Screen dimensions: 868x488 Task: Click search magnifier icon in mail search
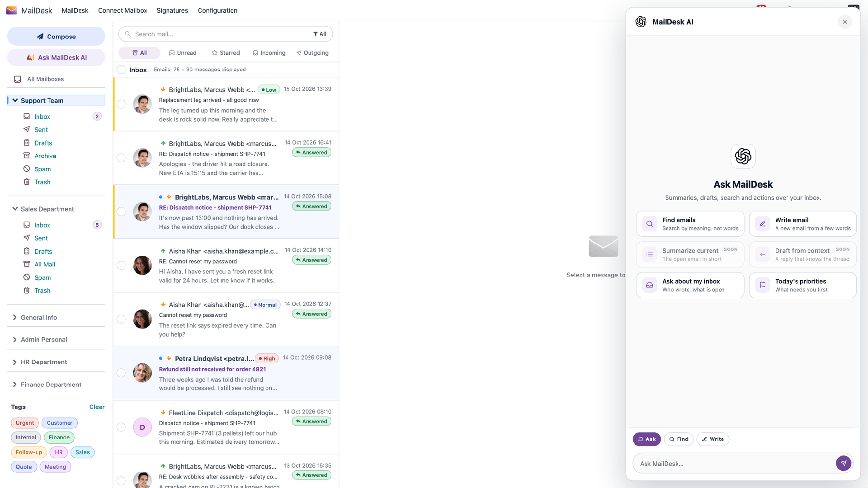click(128, 34)
